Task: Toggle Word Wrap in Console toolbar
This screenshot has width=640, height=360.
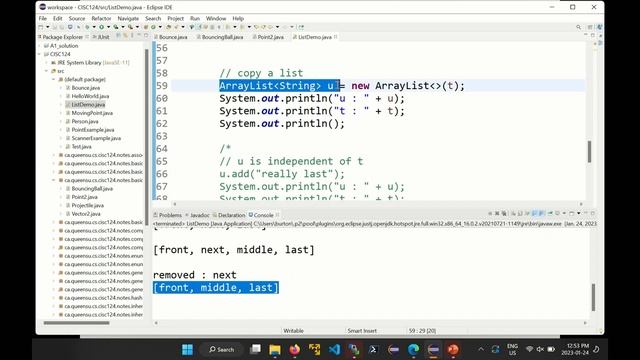Action: pyautogui.click(x=527, y=213)
